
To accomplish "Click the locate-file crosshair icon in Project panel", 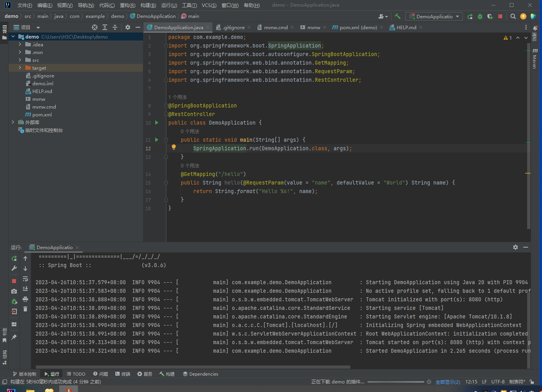I will click(94, 27).
